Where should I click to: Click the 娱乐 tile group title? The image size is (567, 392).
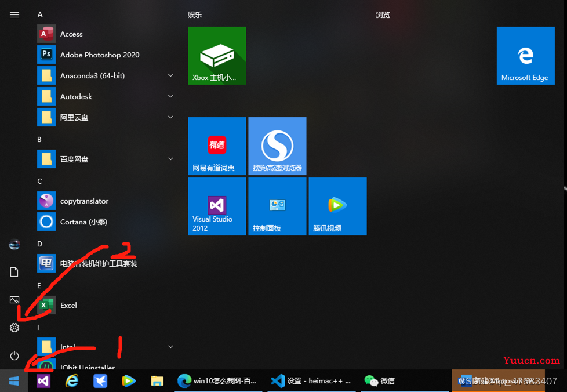click(195, 15)
